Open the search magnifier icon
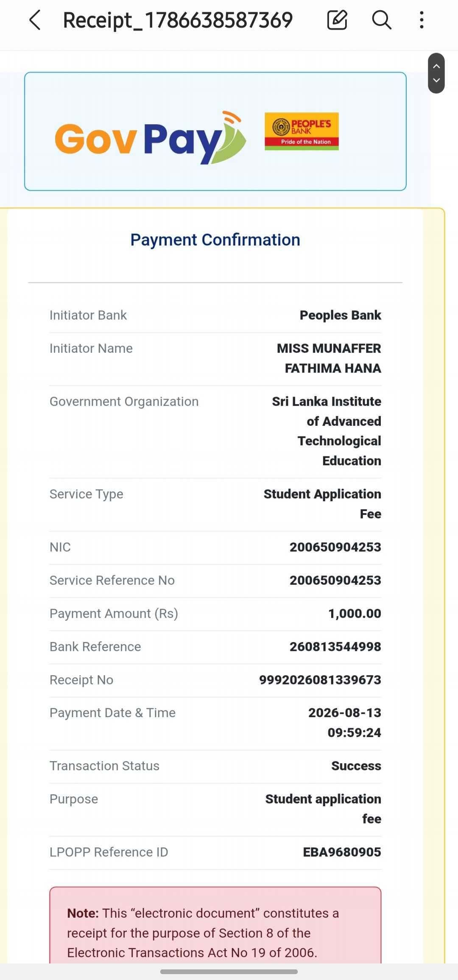 [x=382, y=20]
